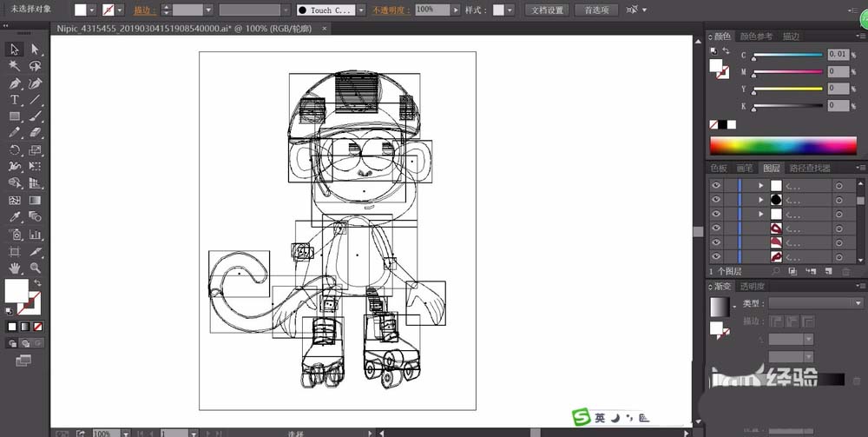
Task: Select the Symbol Sprayer tool
Action: (x=15, y=235)
